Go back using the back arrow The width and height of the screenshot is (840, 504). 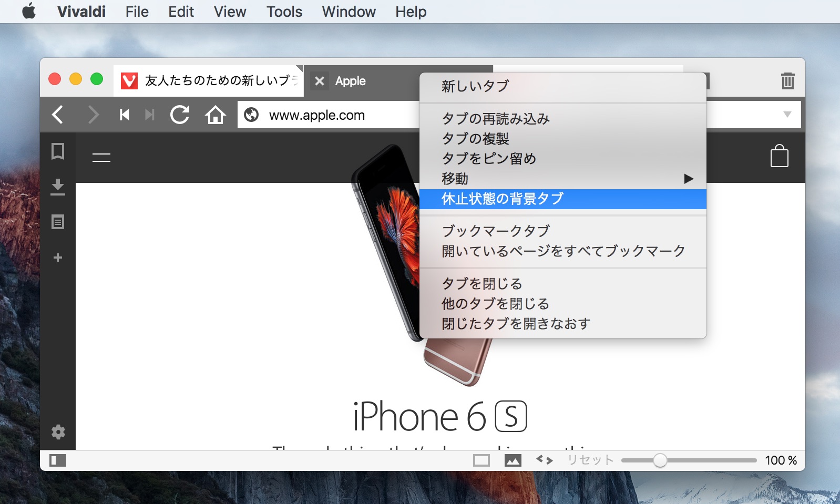click(58, 115)
